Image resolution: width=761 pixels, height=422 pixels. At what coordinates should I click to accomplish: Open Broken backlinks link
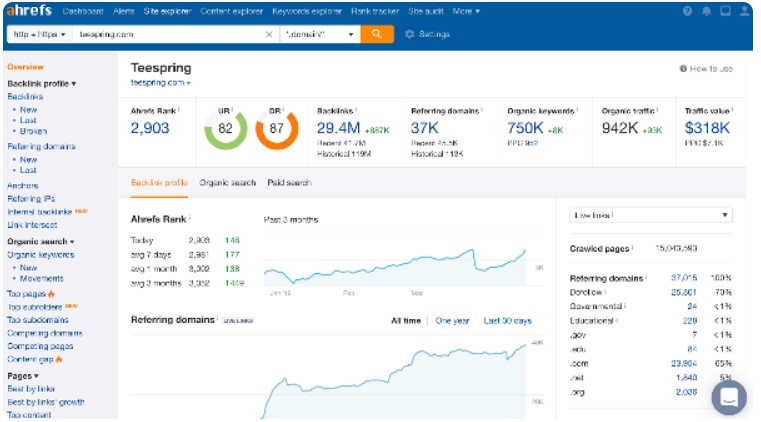pos(33,131)
